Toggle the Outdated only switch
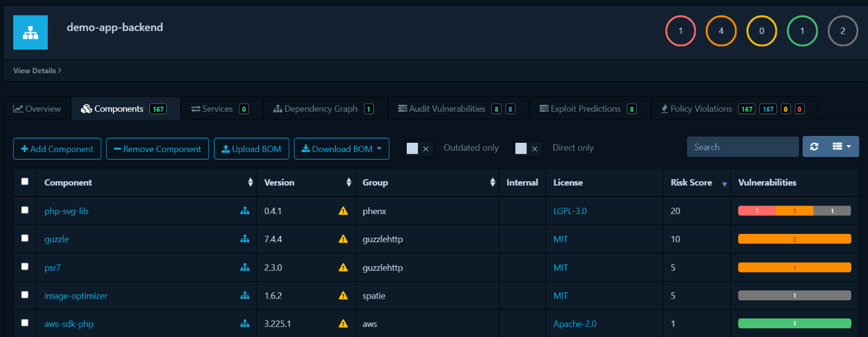This screenshot has height=337, width=868. pyautogui.click(x=418, y=148)
